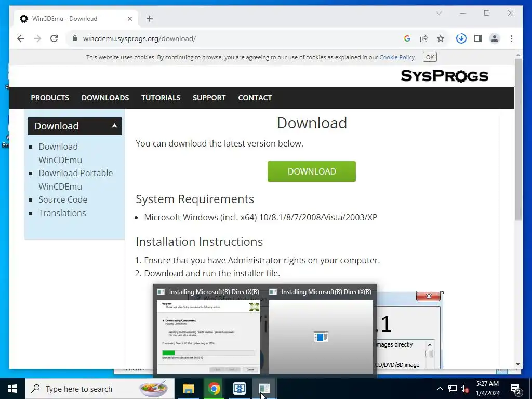Viewport: 532px width, 399px height.
Task: Click the Chrome taskbar icon
Action: [x=214, y=389]
